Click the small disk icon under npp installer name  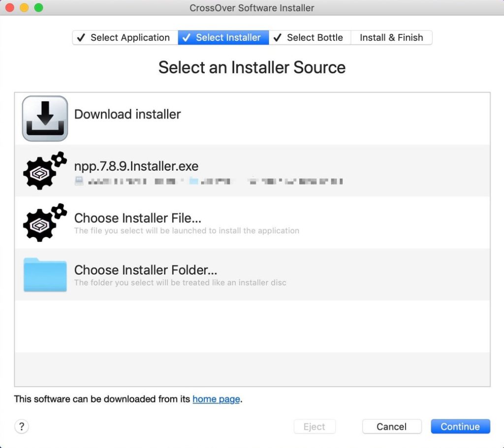pos(79,181)
